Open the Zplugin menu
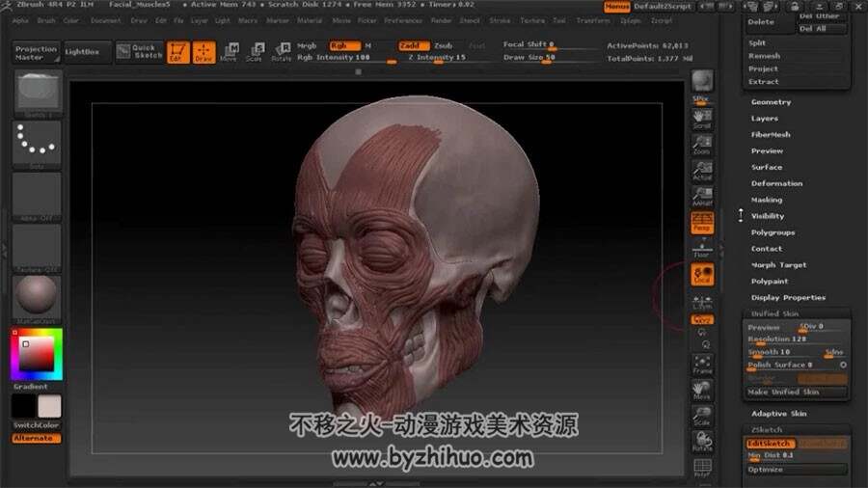This screenshot has height=488, width=868. pos(630,20)
